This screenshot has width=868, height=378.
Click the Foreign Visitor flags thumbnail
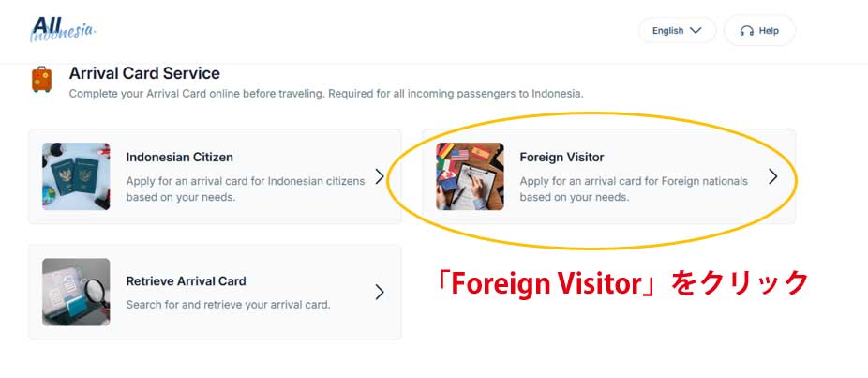pos(470,176)
